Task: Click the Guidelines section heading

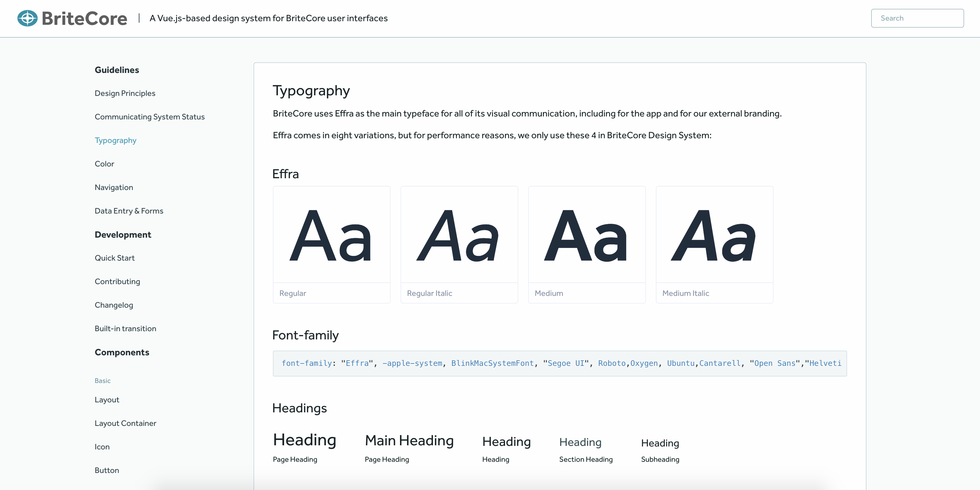Action: [117, 70]
